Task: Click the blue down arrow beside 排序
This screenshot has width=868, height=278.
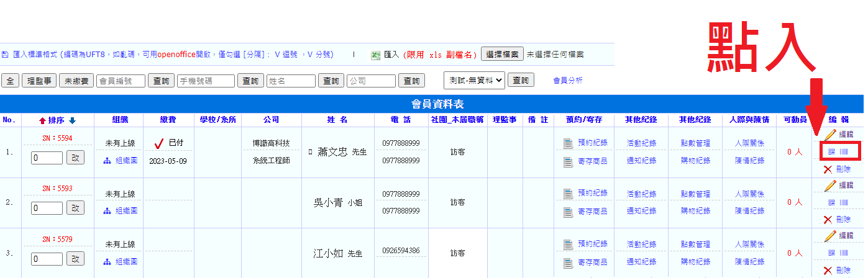Action: [72, 120]
